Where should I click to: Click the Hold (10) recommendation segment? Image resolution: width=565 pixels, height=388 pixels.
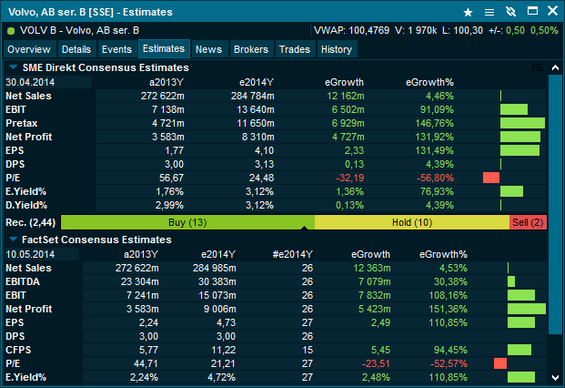click(x=412, y=223)
